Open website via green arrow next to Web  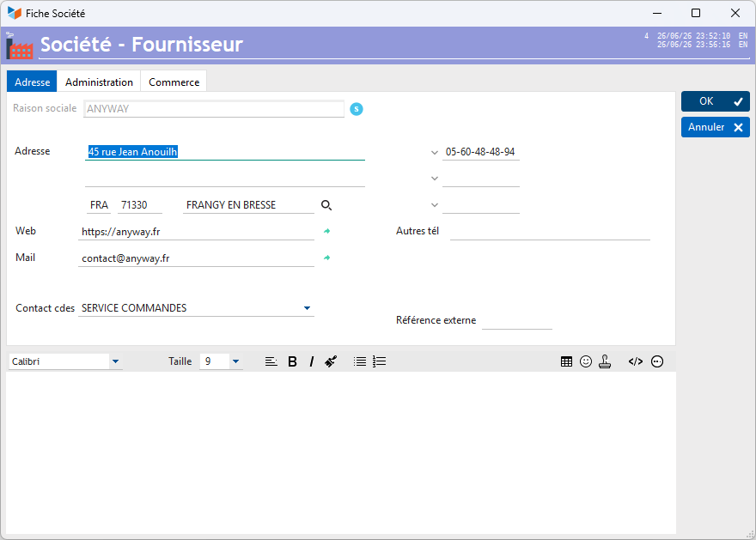click(327, 231)
